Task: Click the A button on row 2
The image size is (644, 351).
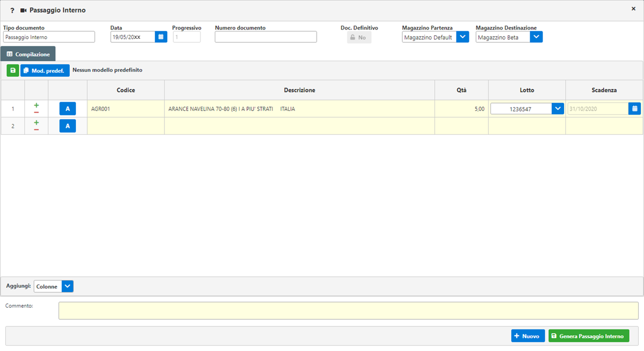Action: 67,126
